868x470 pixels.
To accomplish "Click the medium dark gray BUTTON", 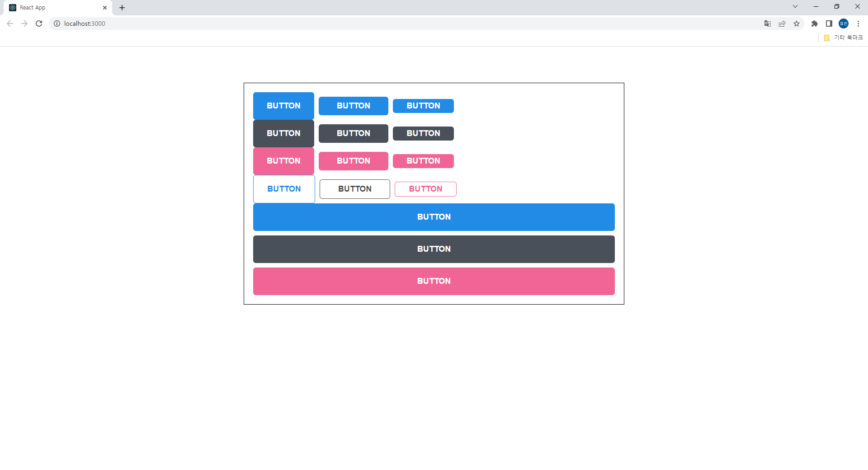I will tap(354, 133).
